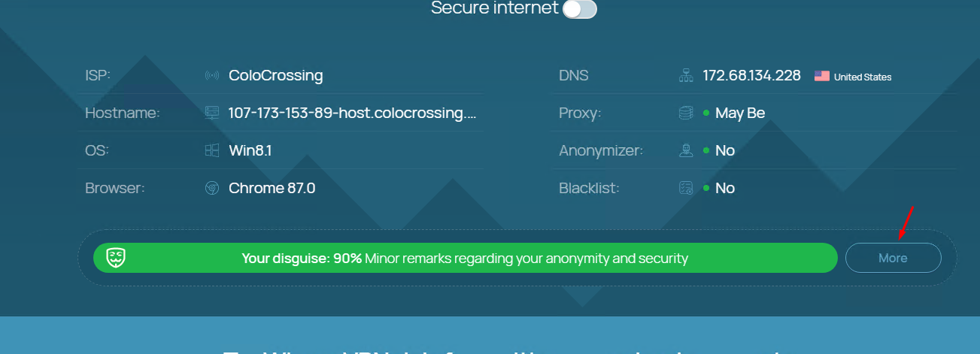
Task: Click the DNS network icon
Action: (x=686, y=75)
